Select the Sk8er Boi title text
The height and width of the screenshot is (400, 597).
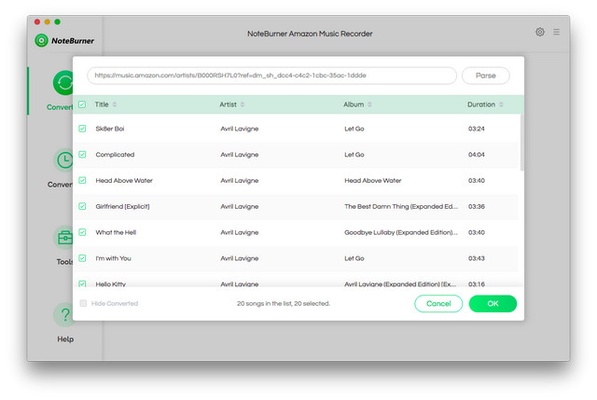pyautogui.click(x=110, y=129)
